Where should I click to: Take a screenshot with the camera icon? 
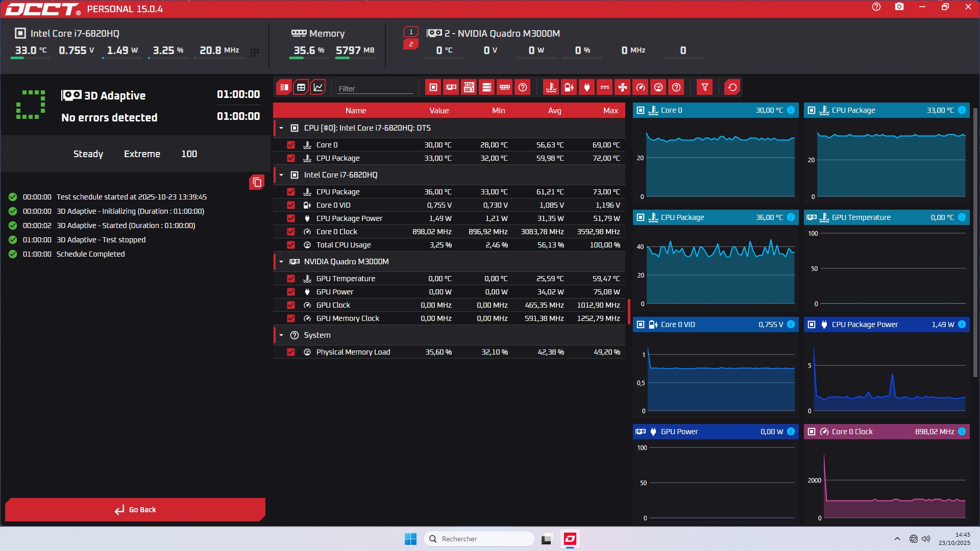pos(899,7)
